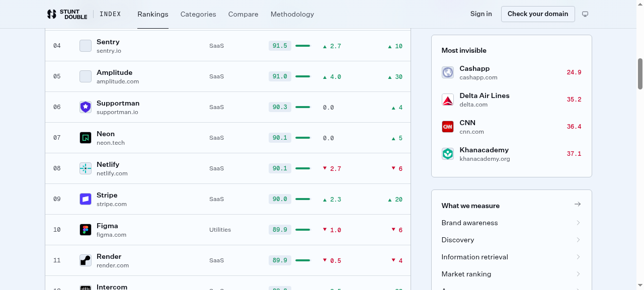644x290 pixels.
Task: Click the 91.5 score badge
Action: pos(280,46)
